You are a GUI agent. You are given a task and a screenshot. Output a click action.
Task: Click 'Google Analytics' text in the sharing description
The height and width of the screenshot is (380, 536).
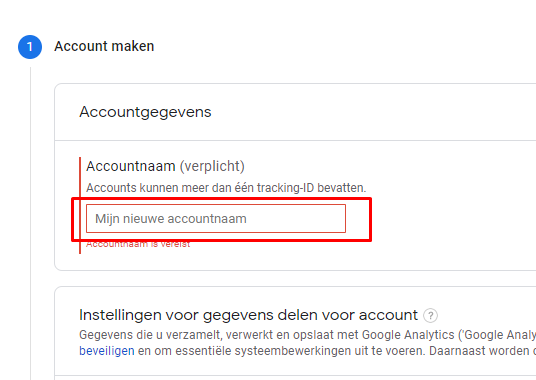(x=408, y=335)
